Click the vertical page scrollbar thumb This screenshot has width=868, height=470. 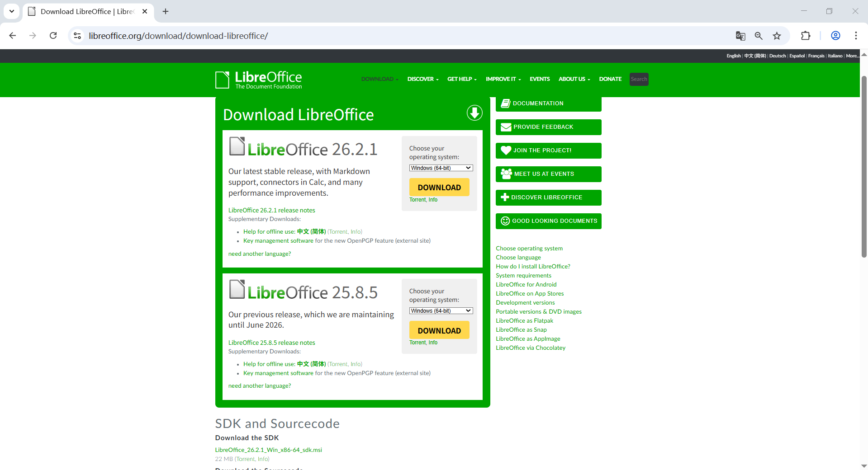(864, 166)
